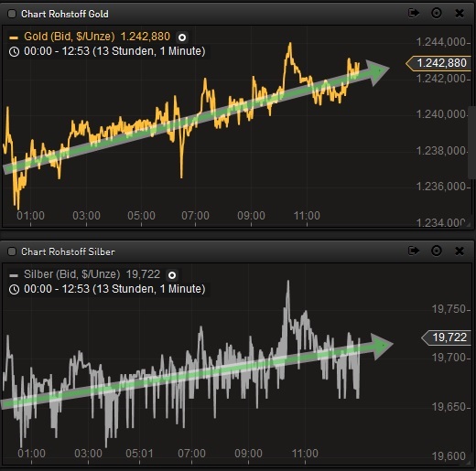Click the circle icon beside Gold 1.242,880
Screen dimensions: 476x471
[x=182, y=37]
